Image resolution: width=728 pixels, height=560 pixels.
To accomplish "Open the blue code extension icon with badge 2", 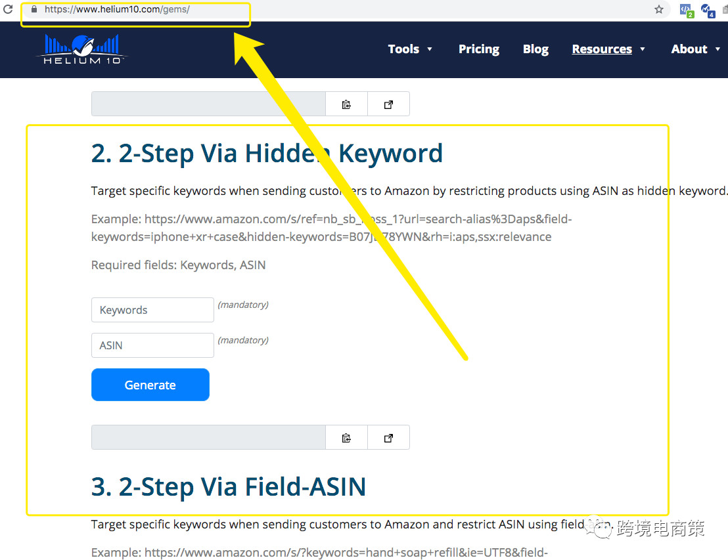I will 686,11.
